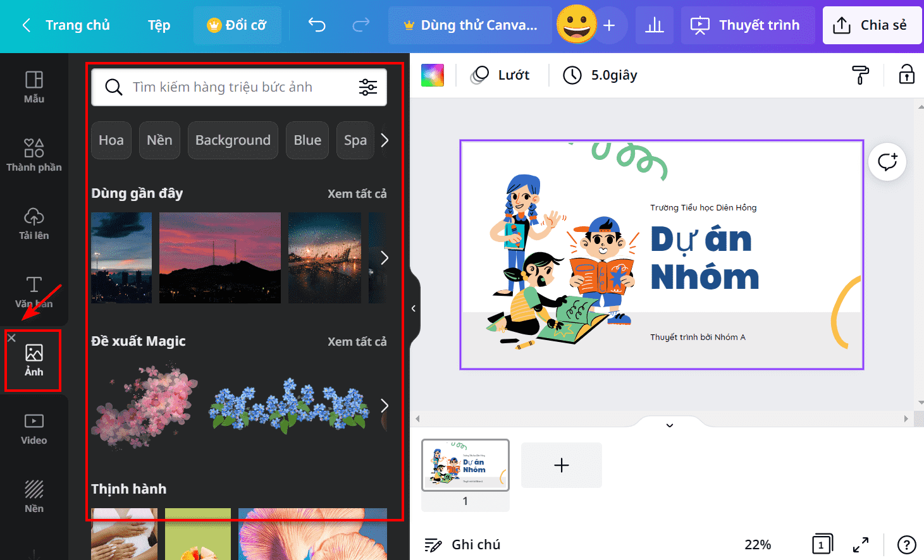Click the copy style paint roller icon
Viewport: 924px width, 560px height.
pos(860,75)
